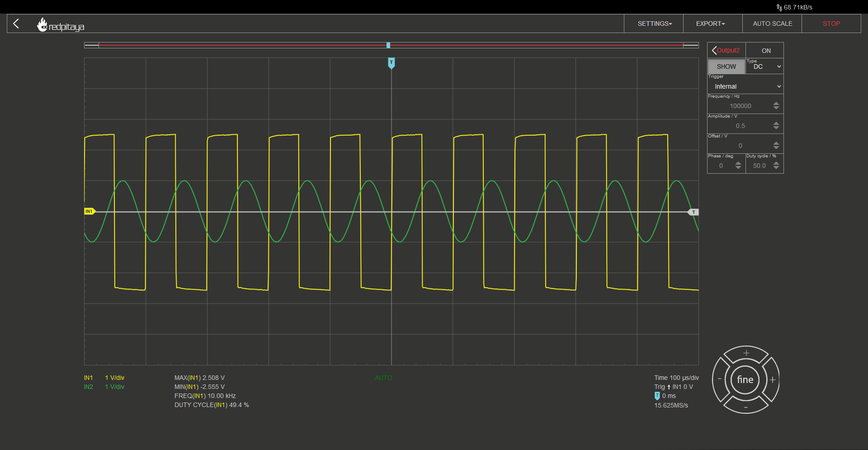Open the Type dropdown set to DC
This screenshot has width=868, height=450.
click(764, 66)
